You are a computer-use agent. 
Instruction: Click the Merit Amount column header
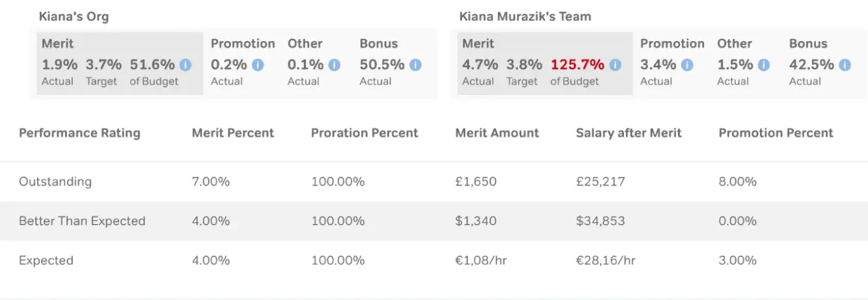tap(497, 133)
